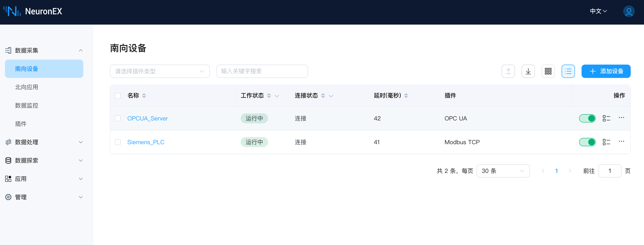The width and height of the screenshot is (644, 245).
Task: Open more actions for Siemens_PLC row
Action: point(621,141)
